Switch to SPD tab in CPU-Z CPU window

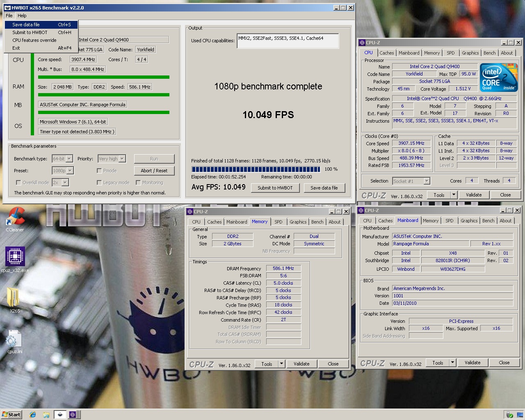coord(450,53)
